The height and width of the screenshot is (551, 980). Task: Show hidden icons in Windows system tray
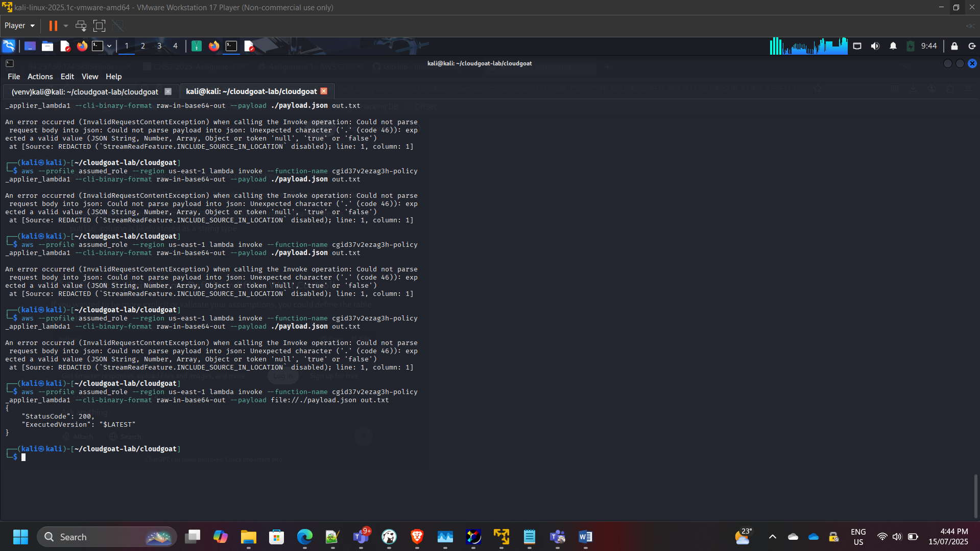[772, 537]
